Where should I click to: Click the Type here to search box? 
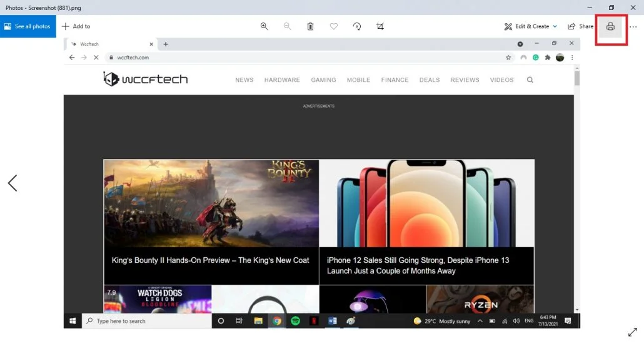click(147, 321)
